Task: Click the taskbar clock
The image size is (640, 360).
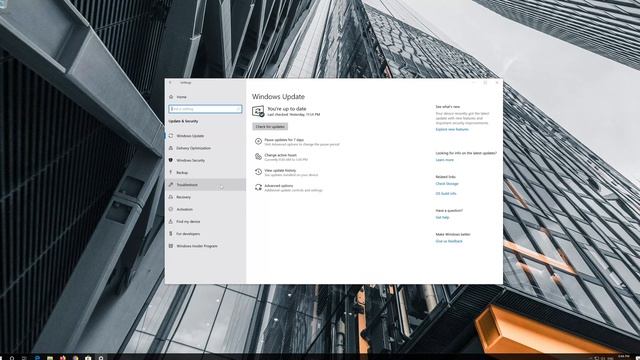Action: [623, 357]
